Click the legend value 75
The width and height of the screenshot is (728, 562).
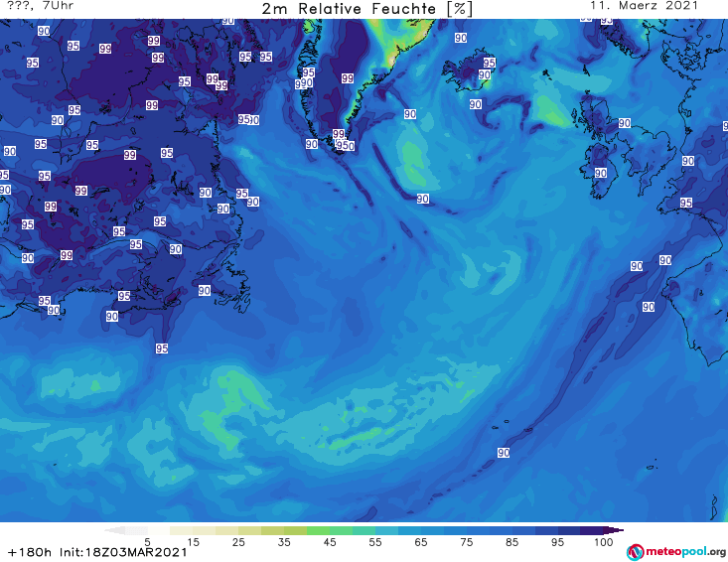[467, 542]
